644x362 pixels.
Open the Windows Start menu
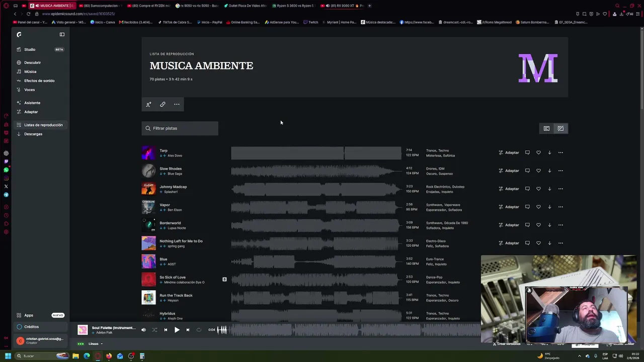coord(8,356)
